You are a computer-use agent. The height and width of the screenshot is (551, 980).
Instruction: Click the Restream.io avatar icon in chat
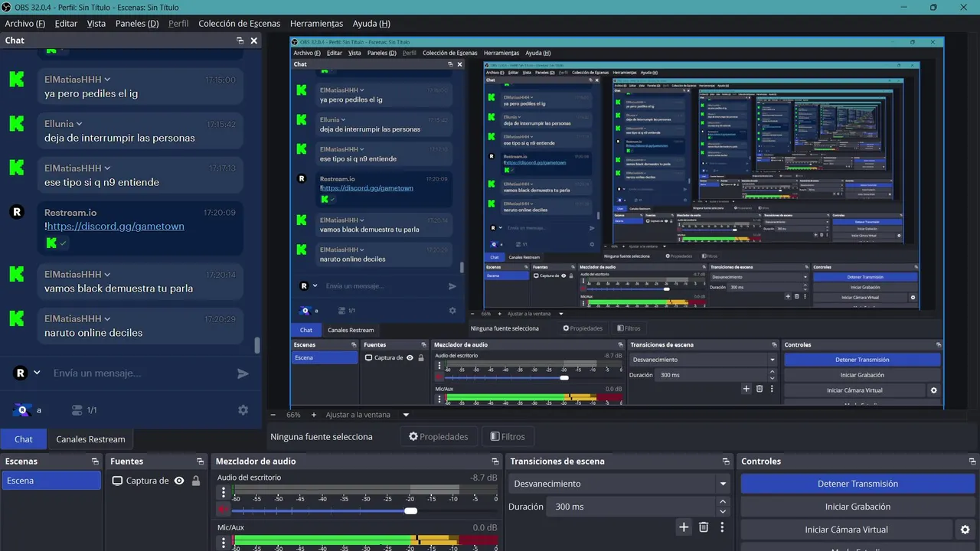click(x=17, y=212)
